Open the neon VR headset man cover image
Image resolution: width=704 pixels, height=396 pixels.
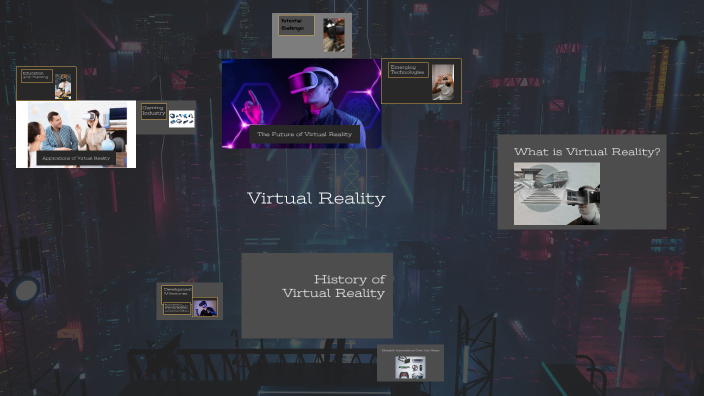[x=301, y=103]
